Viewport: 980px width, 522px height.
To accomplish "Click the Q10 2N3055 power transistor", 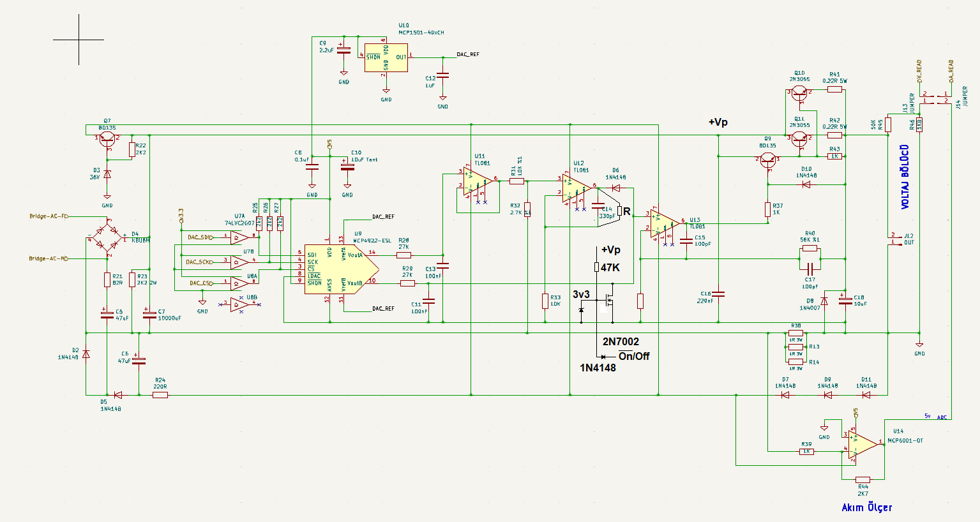I will click(x=800, y=93).
